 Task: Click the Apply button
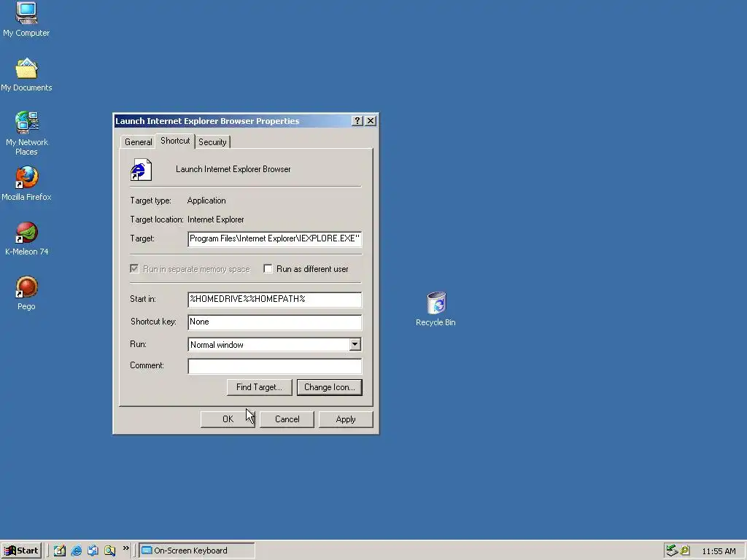pyautogui.click(x=346, y=419)
